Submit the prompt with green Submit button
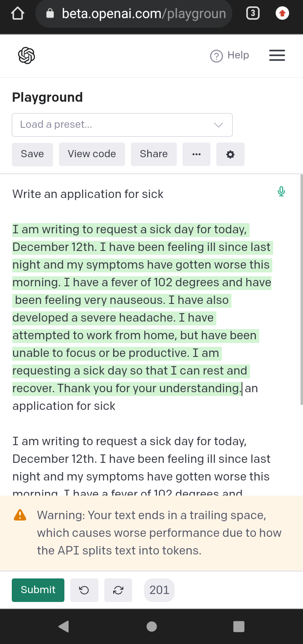This screenshot has height=644, width=303. (38, 590)
